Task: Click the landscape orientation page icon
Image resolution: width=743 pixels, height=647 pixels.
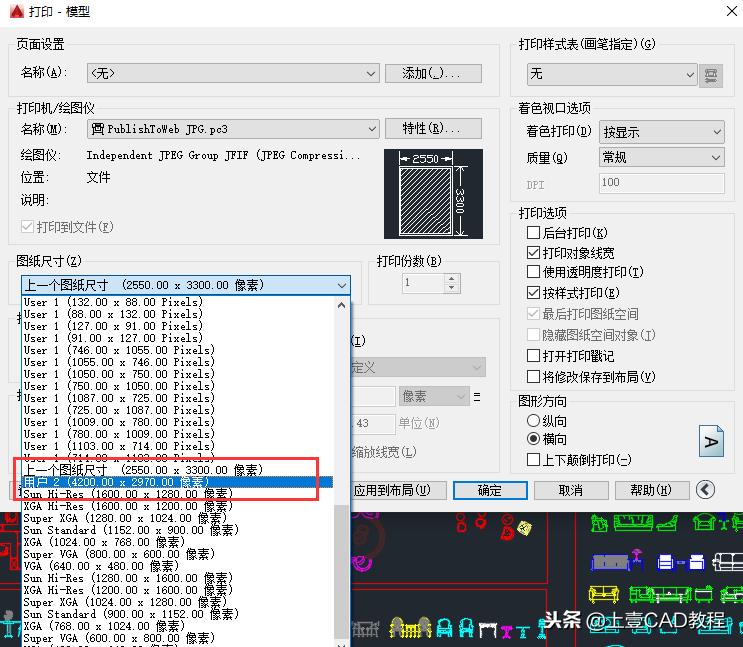Action: 711,441
